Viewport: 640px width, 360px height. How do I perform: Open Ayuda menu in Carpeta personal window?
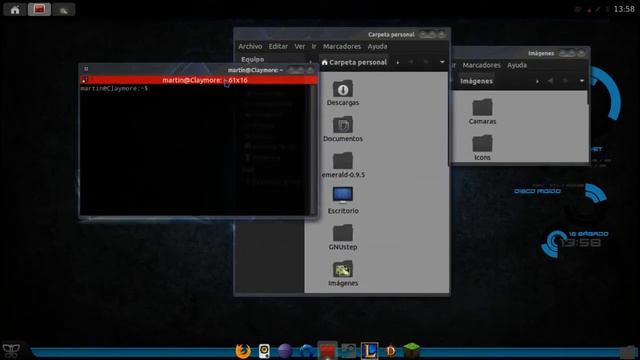click(x=377, y=47)
